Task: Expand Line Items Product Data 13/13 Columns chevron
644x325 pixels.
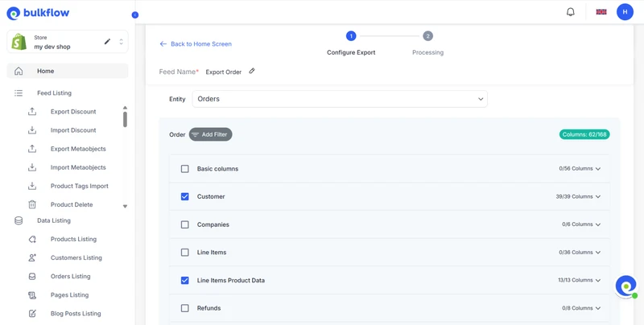Action: [598, 280]
